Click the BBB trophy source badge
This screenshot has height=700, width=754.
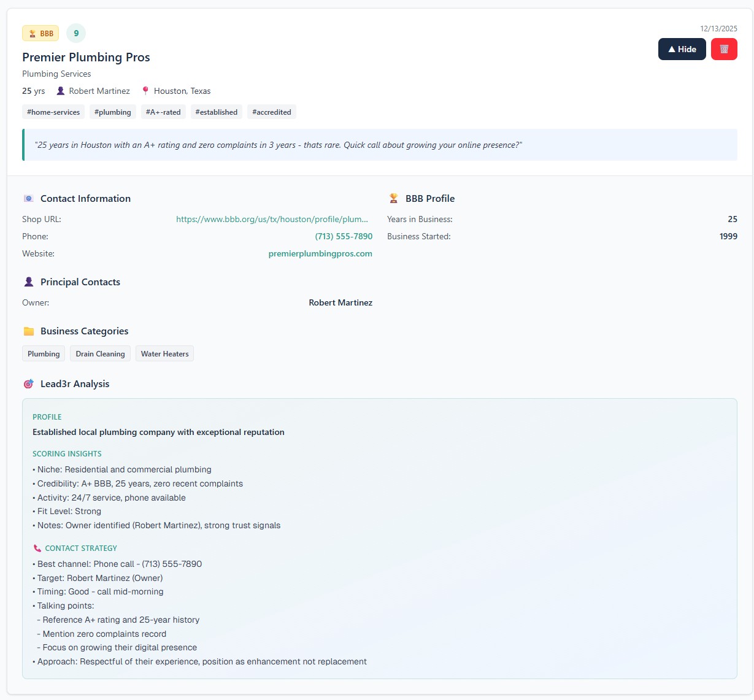tap(40, 33)
